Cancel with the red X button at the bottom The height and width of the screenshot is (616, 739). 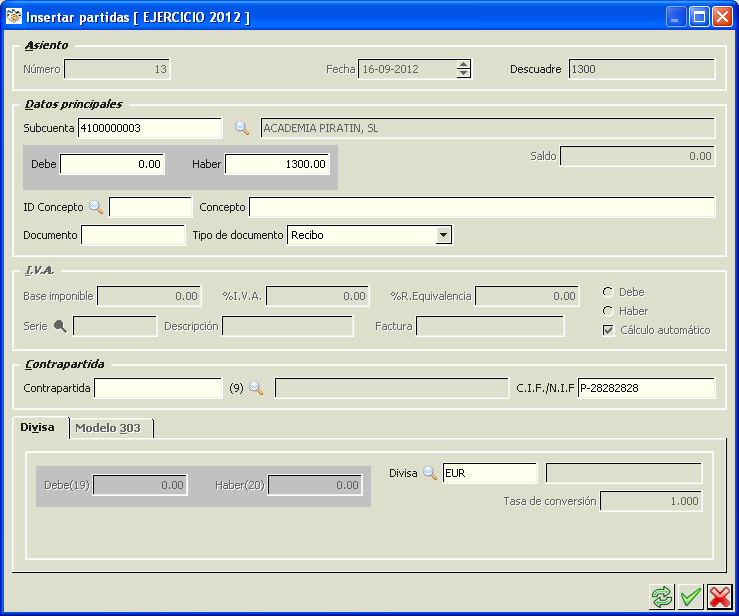[x=720, y=597]
